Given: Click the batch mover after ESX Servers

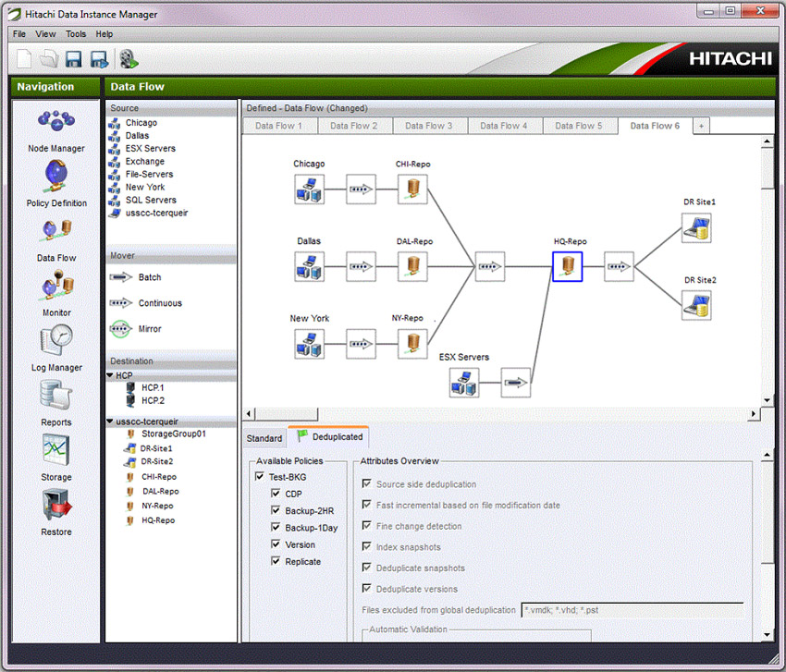Looking at the screenshot, I should pyautogui.click(x=516, y=383).
